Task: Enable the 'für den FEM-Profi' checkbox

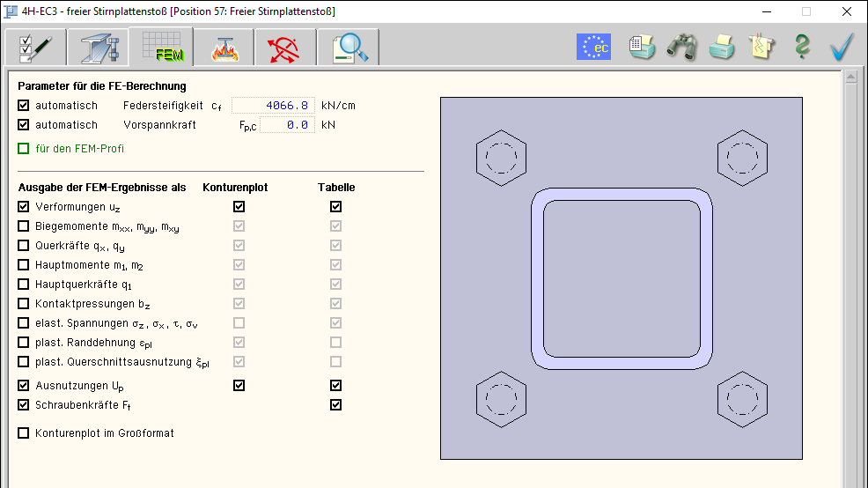Action: tap(24, 149)
